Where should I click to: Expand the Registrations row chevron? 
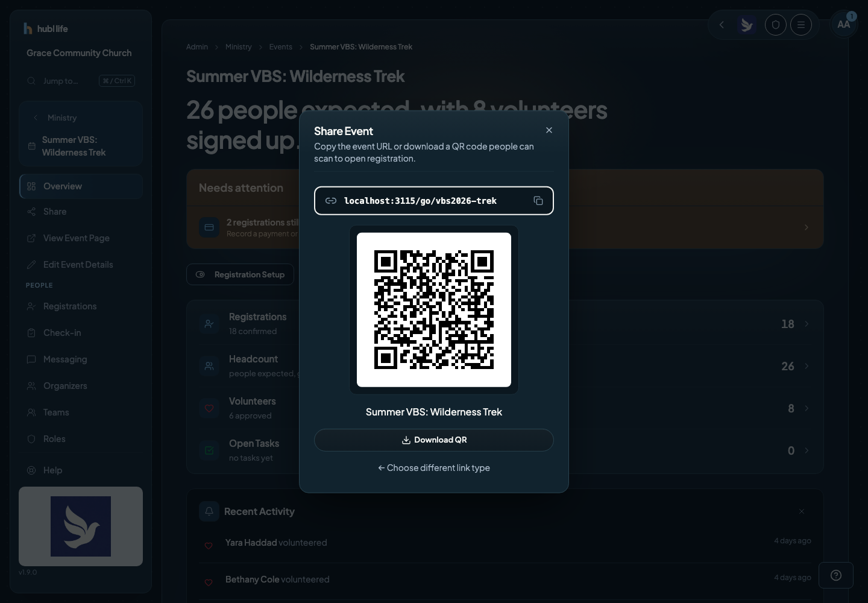807,324
